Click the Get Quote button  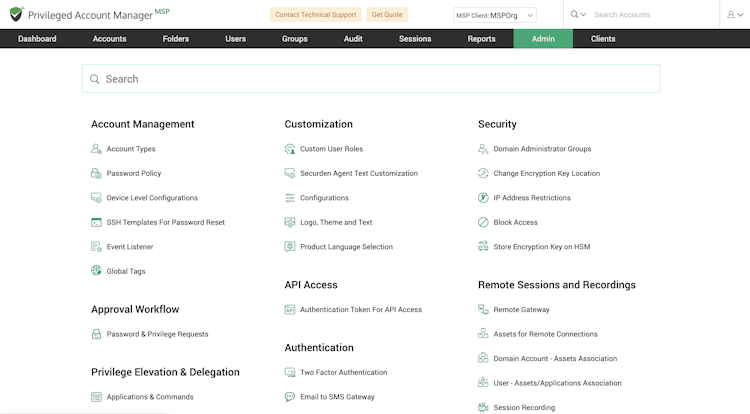[387, 15]
